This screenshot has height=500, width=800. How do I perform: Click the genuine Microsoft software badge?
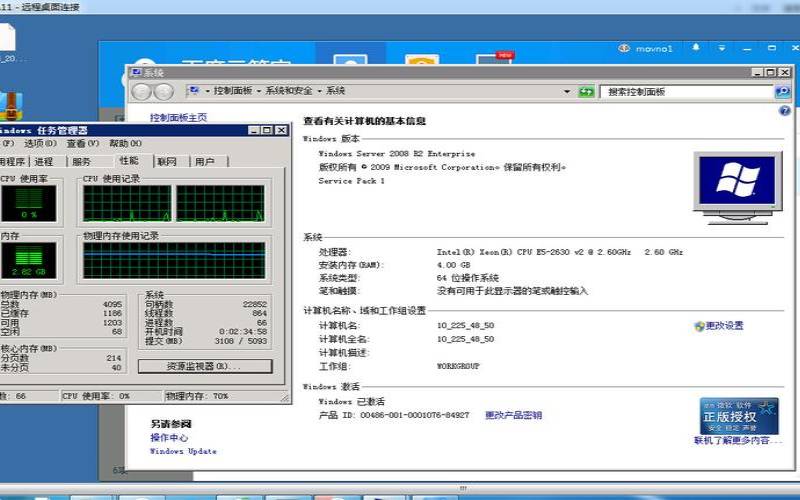738,415
